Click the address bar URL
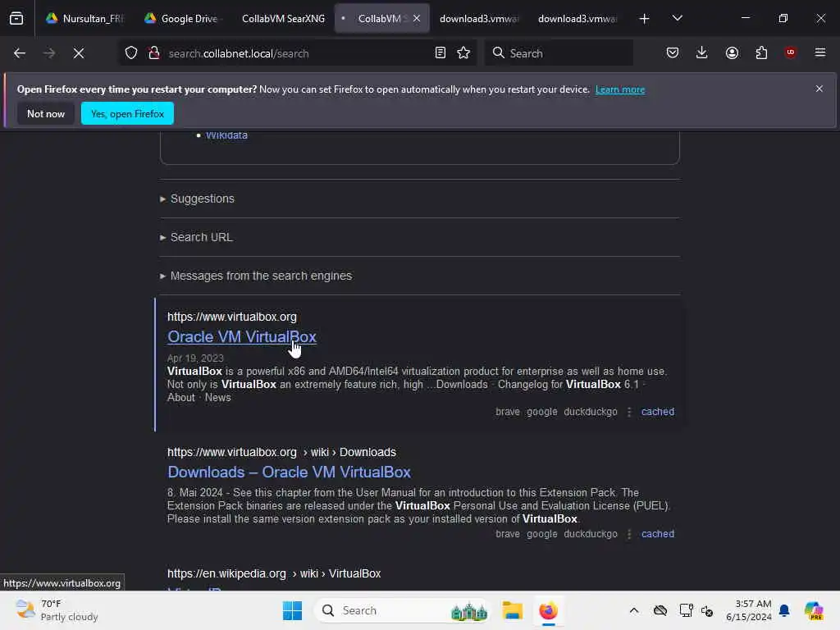 tap(239, 53)
